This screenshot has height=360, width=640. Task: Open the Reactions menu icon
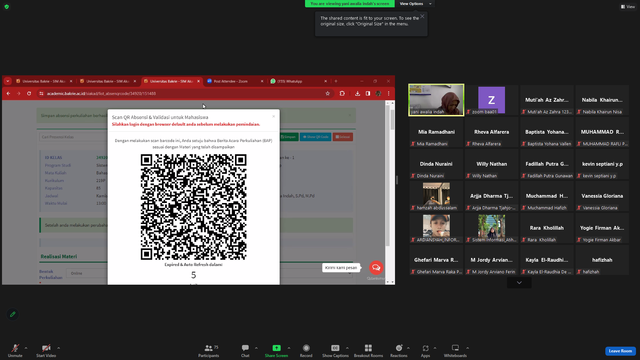399,348
